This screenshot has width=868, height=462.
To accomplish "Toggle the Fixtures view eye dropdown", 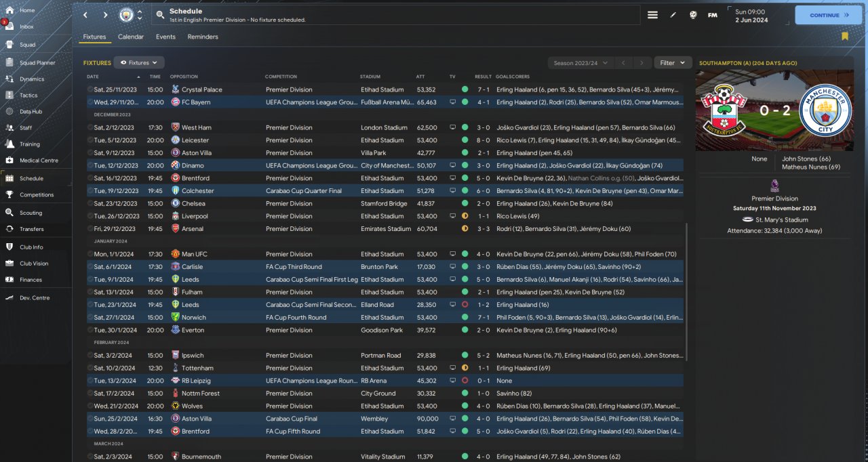I will [139, 63].
